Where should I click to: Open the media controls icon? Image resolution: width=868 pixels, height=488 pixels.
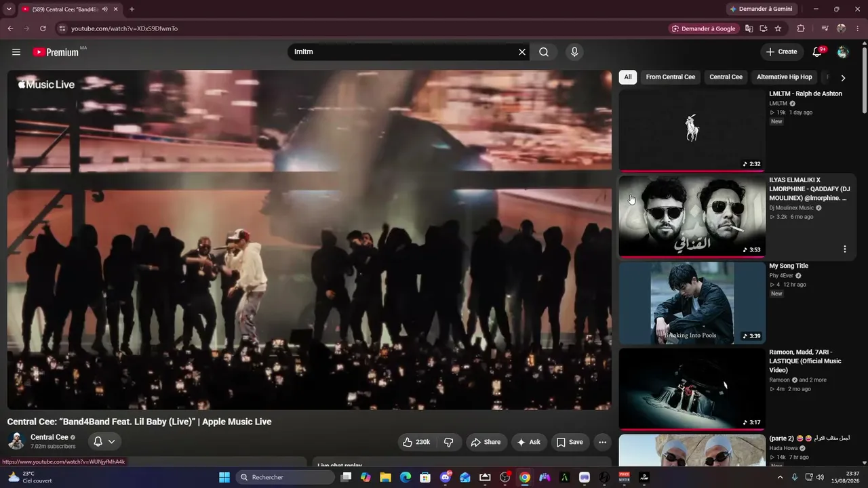tap(825, 28)
